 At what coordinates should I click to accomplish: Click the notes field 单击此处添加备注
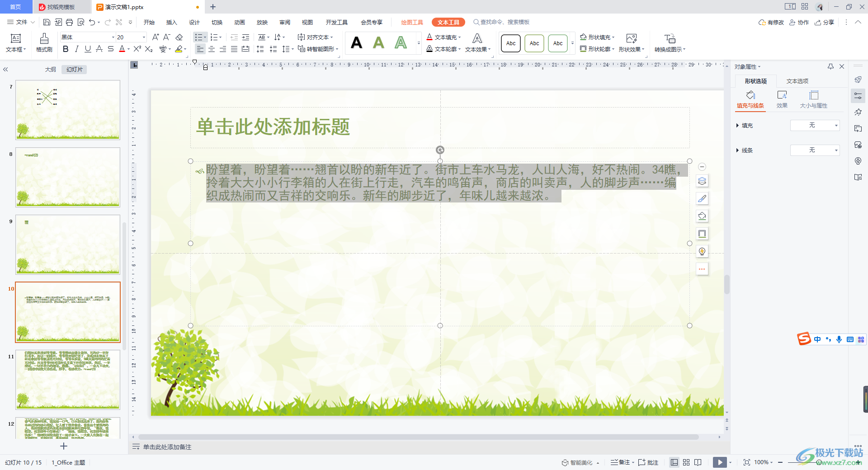tap(167, 447)
